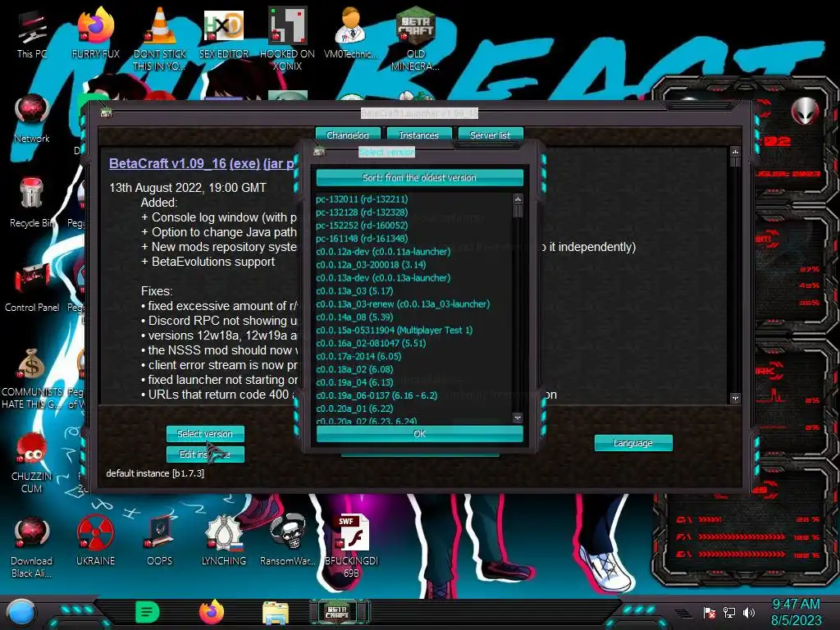This screenshot has height=630, width=840.
Task: Switch to the Instances tab
Action: (419, 135)
